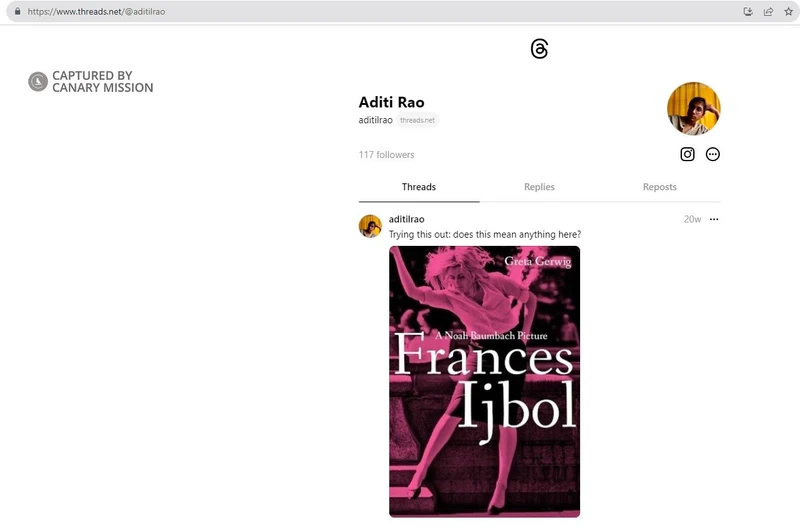This screenshot has height=529, width=800.
Task: Click the Threads logo at top
Action: [539, 49]
